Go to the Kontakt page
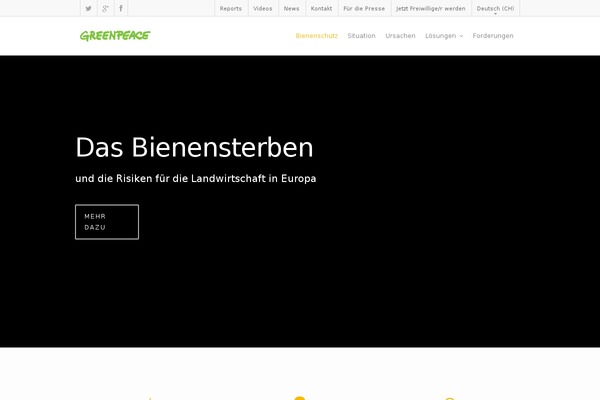Screen dimensions: 600x400 (x=321, y=8)
